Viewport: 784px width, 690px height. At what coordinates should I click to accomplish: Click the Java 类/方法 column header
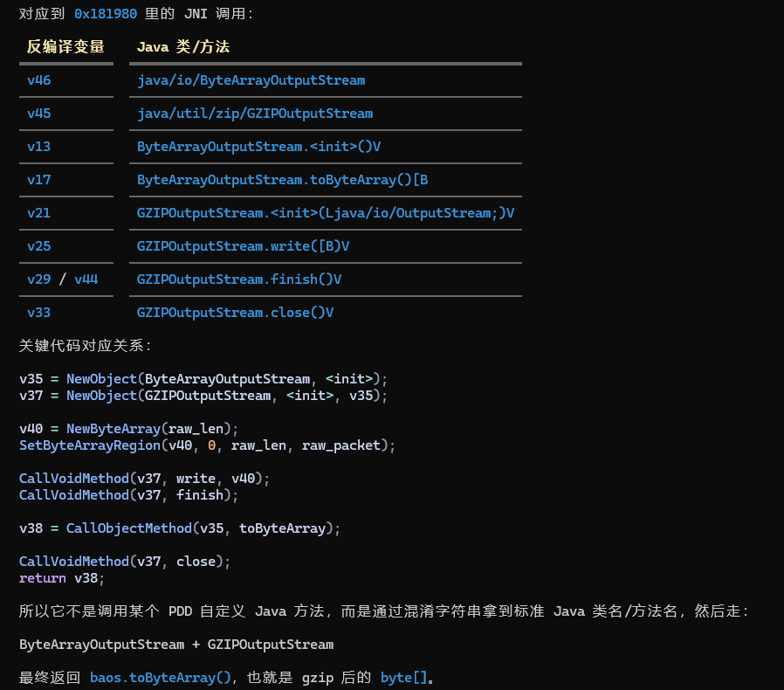(x=183, y=46)
